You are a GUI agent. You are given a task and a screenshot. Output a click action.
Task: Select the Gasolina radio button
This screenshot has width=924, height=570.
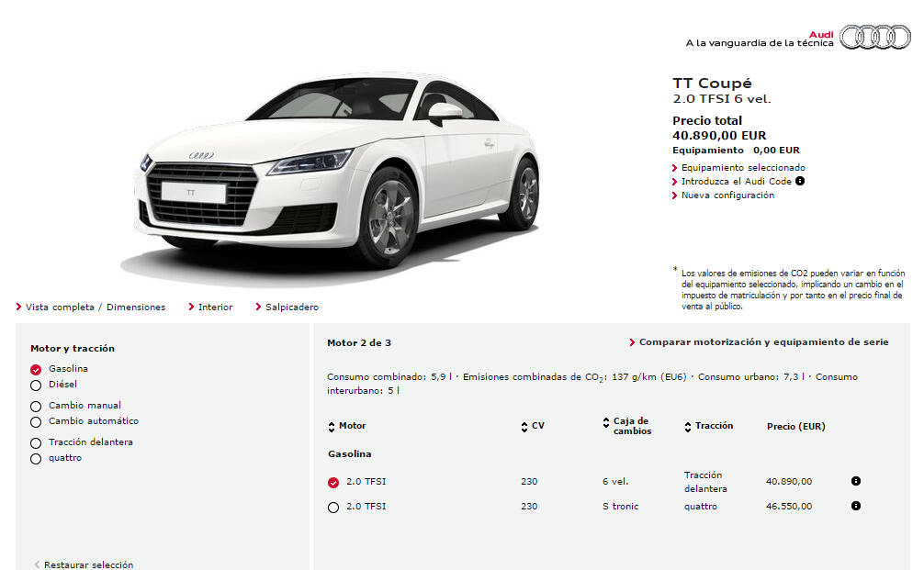point(36,369)
